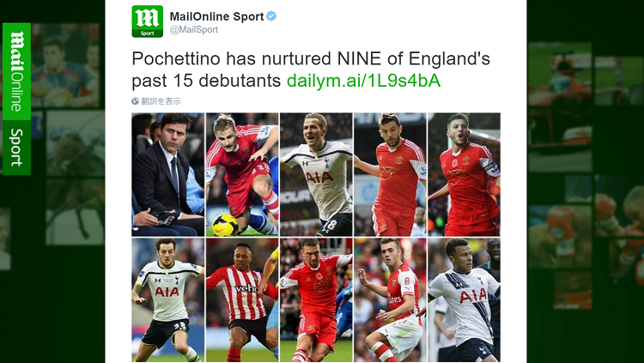Open the photo of the red-kit player with the yellow ball
Viewport: 644px width, 363px height.
click(242, 174)
